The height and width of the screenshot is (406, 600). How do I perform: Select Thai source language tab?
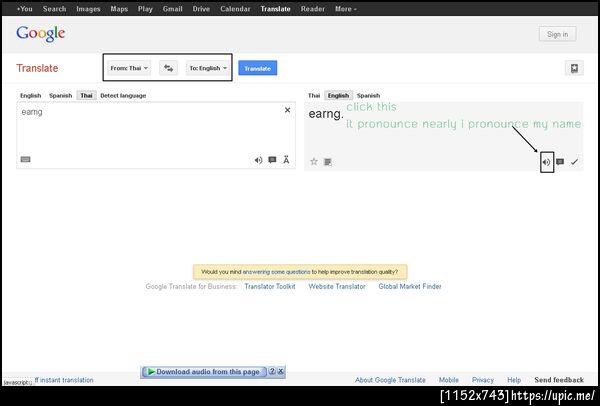pyautogui.click(x=86, y=96)
